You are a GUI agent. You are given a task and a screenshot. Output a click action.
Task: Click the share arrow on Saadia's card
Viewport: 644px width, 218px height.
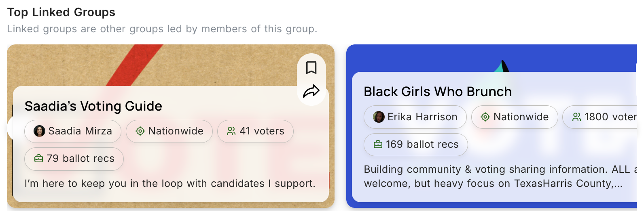coord(311,91)
